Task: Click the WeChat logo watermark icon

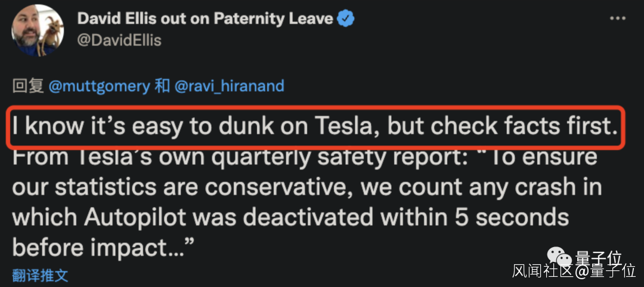Action: click(x=559, y=258)
